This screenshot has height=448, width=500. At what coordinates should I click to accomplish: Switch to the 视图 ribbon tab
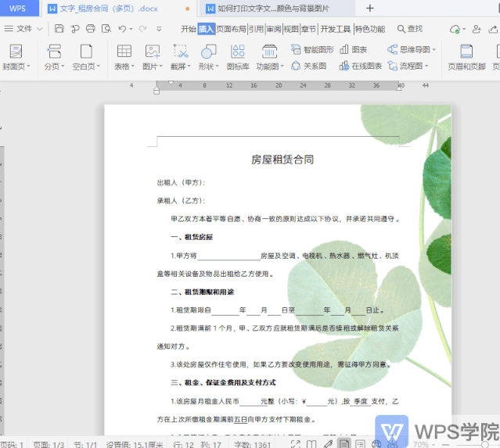(x=291, y=29)
